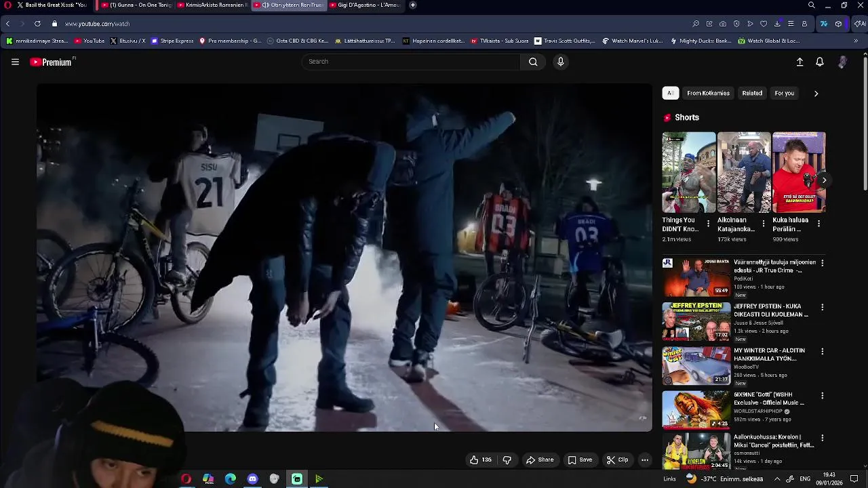Click the YouTube search input field
Image resolution: width=868 pixels, height=488 pixels.
[411, 62]
